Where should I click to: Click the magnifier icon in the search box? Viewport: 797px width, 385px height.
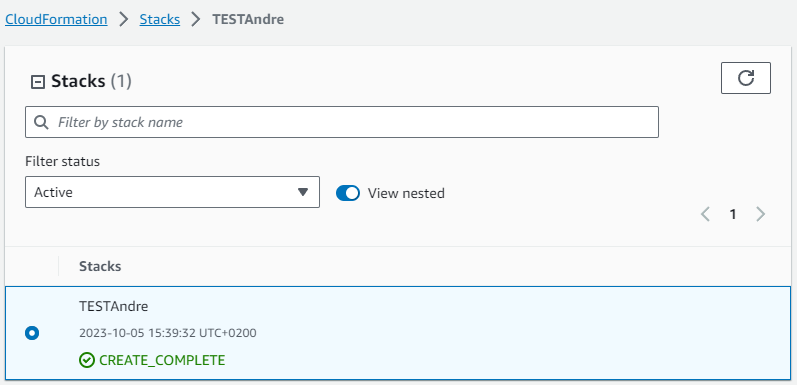pyautogui.click(x=41, y=122)
